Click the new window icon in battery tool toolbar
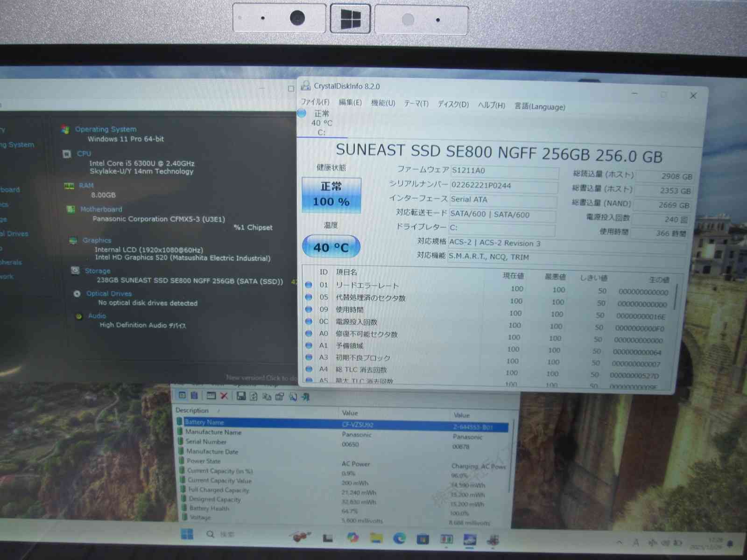The image size is (747, 560). 211,396
